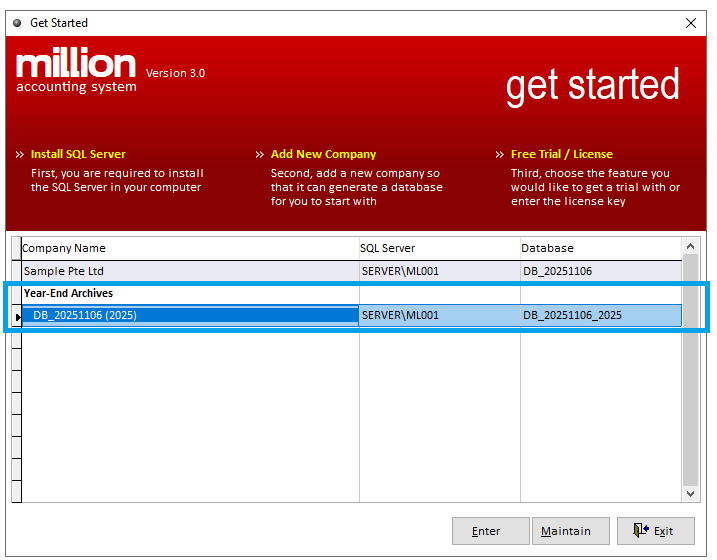717x560 pixels.
Task: Click the DB_20251106_2025 database cell
Action: pos(601,315)
